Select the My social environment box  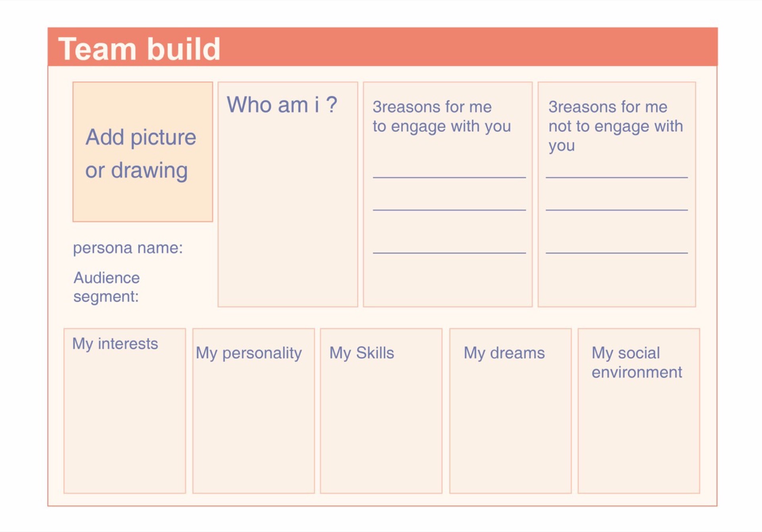[x=639, y=411]
